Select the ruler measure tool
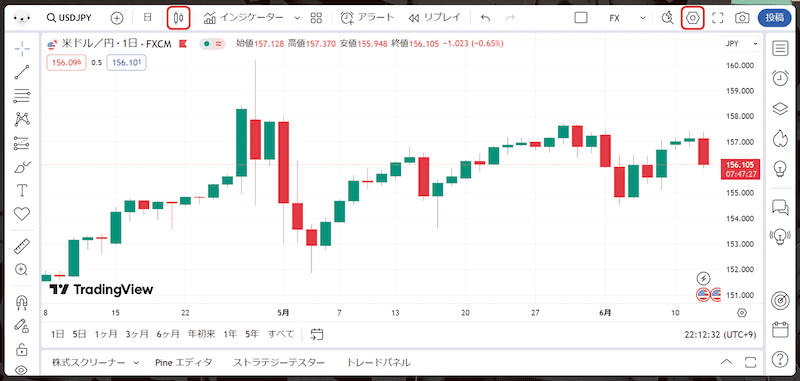Screen dimensions: 800x381 click(22, 246)
